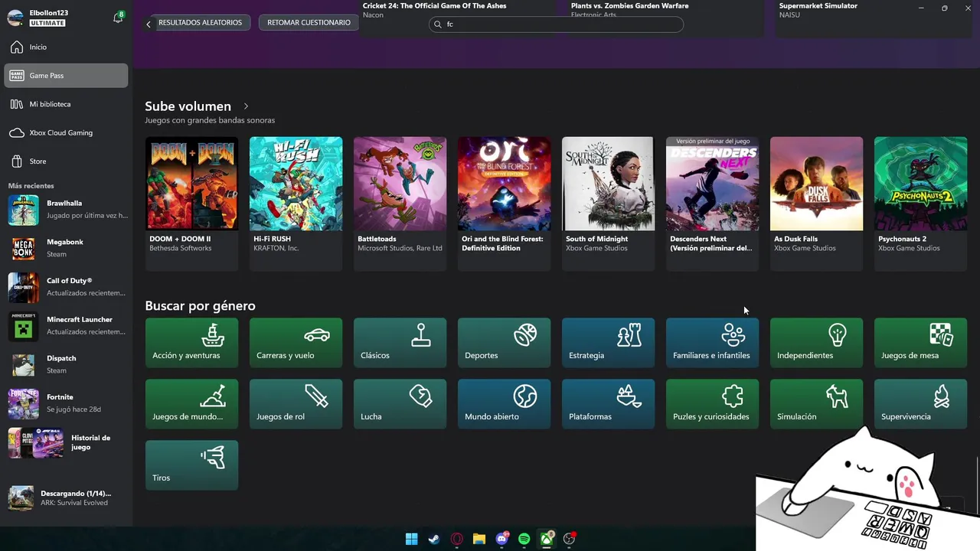
Task: Select Tiros genre tile
Action: [x=191, y=465]
